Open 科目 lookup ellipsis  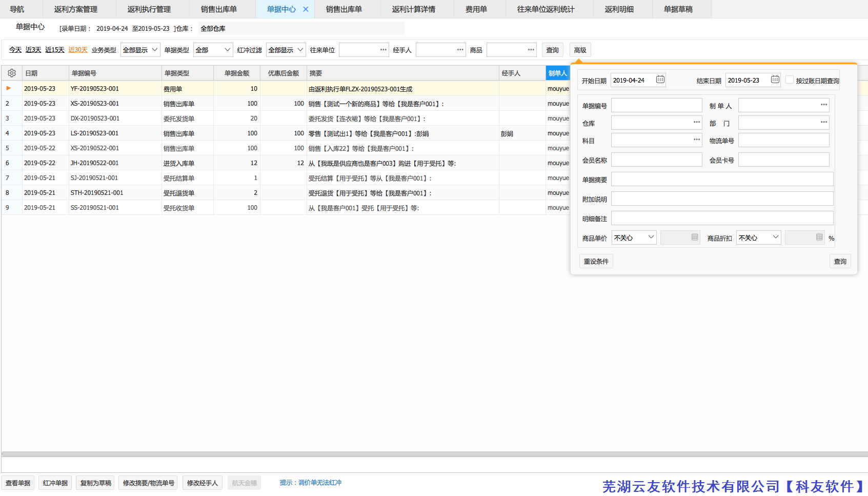tap(696, 140)
